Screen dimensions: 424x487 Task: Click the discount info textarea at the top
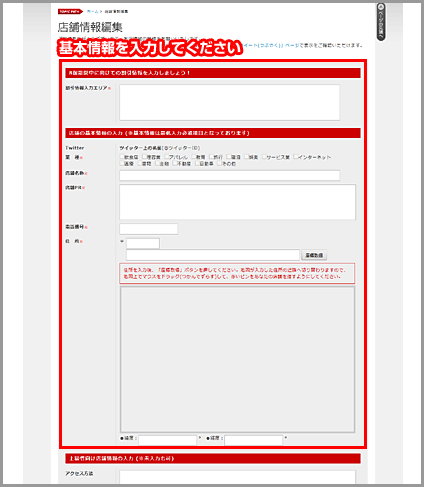(230, 102)
